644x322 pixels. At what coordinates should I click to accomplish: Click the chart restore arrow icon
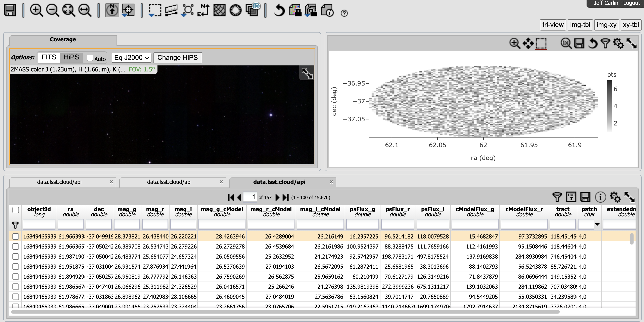click(593, 43)
